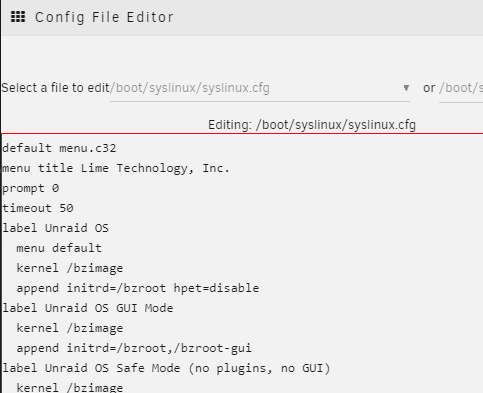Click the 'label Unraid OS' line

(x=56, y=228)
